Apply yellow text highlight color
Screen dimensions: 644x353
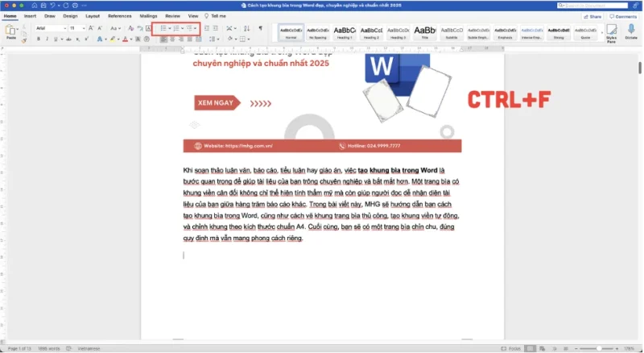click(x=112, y=39)
